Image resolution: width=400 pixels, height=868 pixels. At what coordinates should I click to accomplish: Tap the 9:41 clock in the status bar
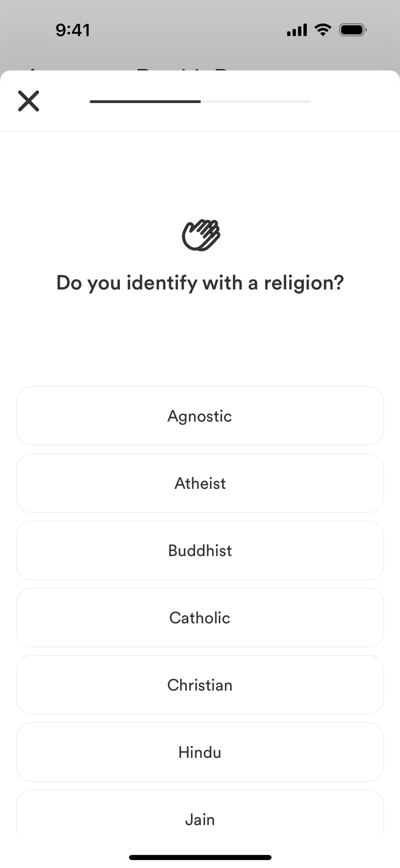(73, 30)
